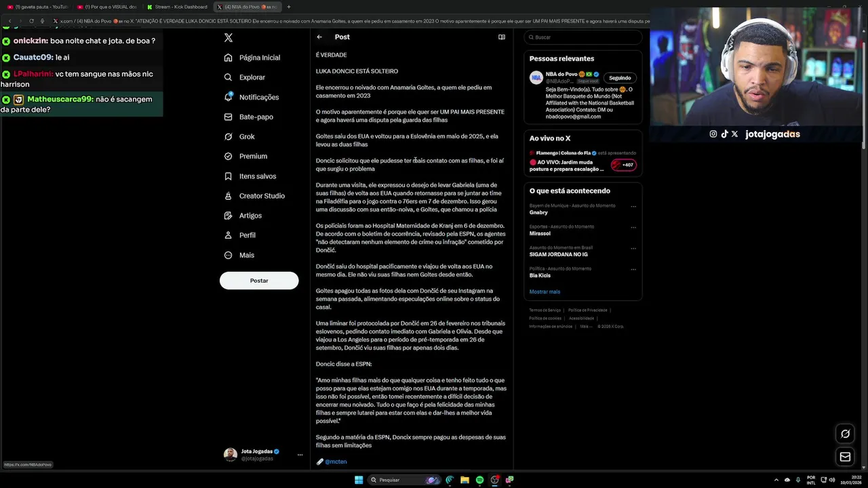
Task: Open Notificações bell icon
Action: [229, 97]
